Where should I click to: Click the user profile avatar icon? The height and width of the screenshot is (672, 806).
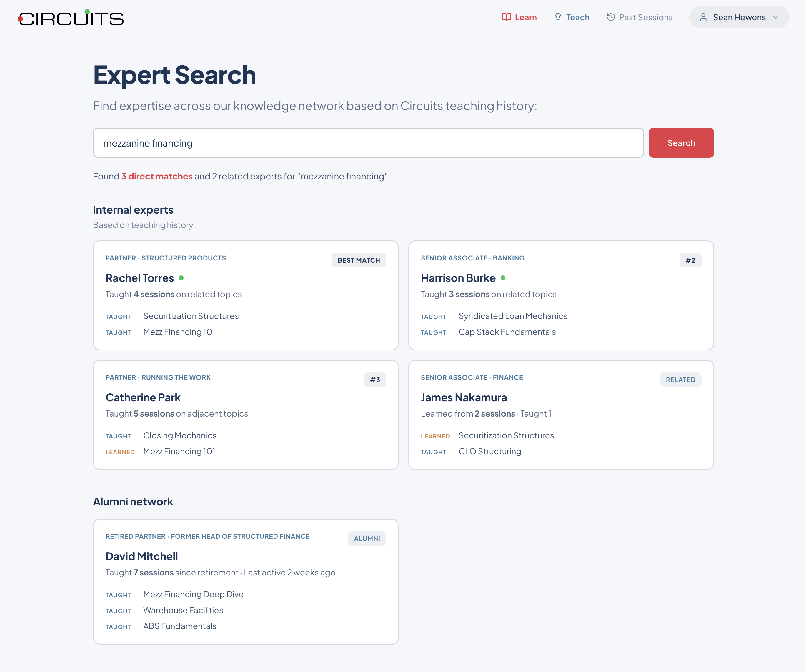[703, 17]
